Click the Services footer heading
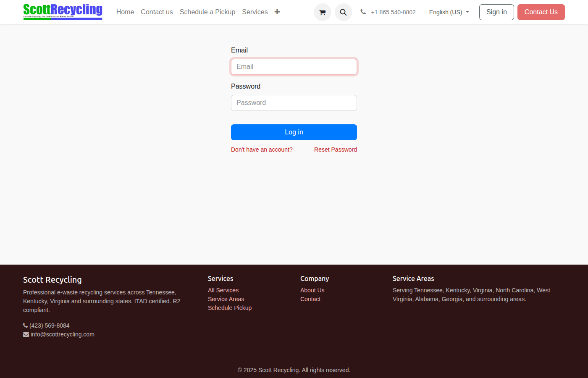Viewport: 588px width, 378px height. pos(220,278)
